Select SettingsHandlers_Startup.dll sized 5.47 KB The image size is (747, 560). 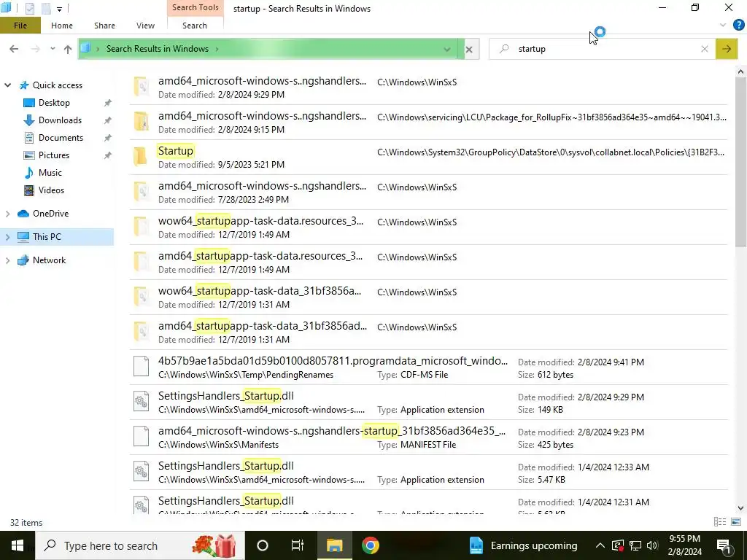(429, 472)
